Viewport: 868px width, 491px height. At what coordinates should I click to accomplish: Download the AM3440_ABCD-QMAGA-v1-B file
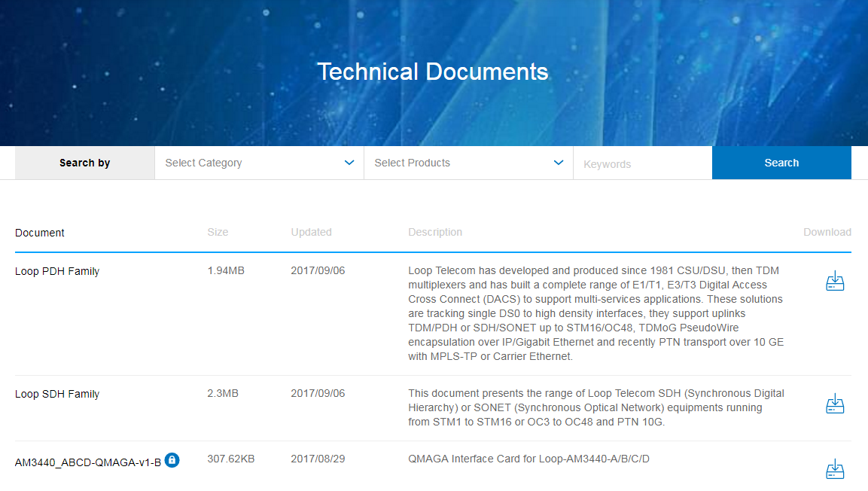tap(835, 468)
